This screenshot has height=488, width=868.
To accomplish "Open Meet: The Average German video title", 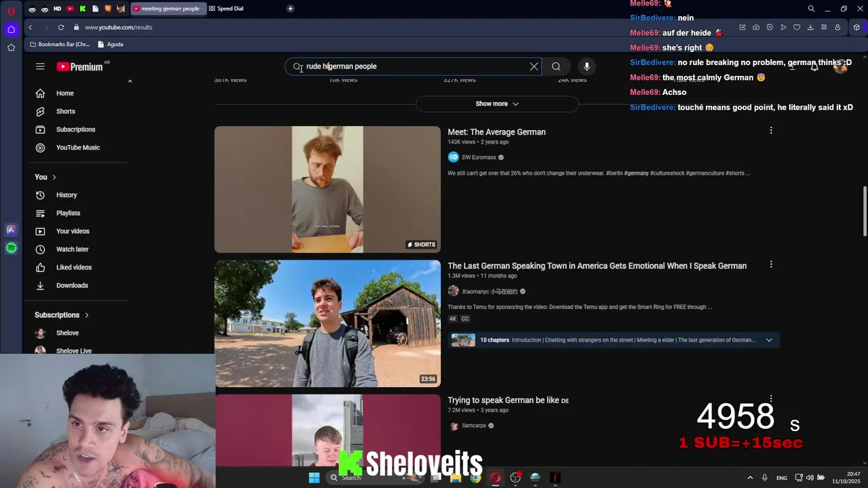I will [496, 132].
